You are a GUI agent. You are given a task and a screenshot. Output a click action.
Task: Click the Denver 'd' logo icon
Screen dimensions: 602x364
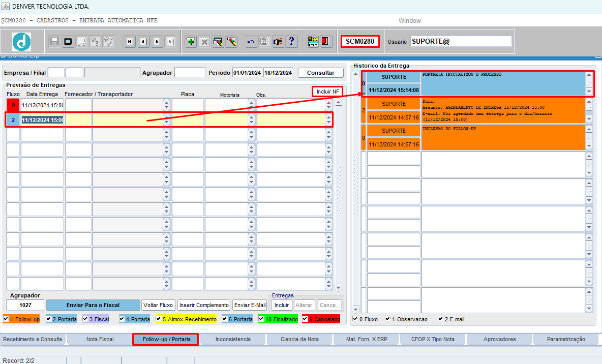click(x=21, y=42)
